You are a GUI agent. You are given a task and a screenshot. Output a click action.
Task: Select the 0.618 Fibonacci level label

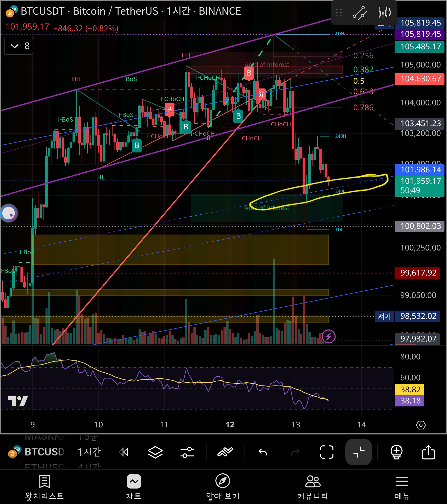(x=363, y=91)
